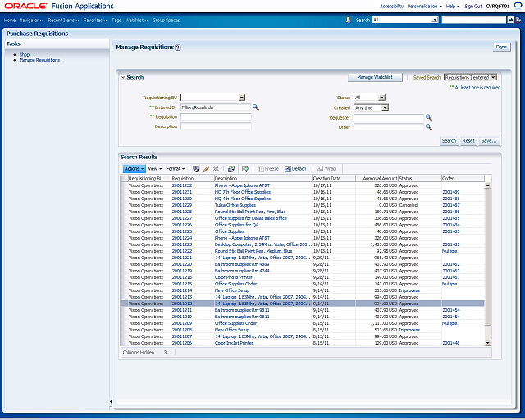Open the Requester lookup magnifier
The image size is (525, 420).
coord(428,117)
